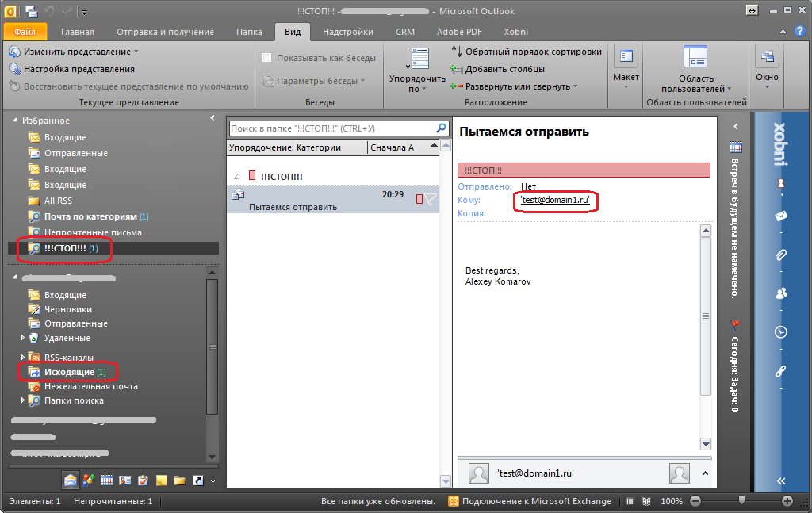Click Упорядочение: Категории header
The image size is (812, 513).
pyautogui.click(x=297, y=147)
